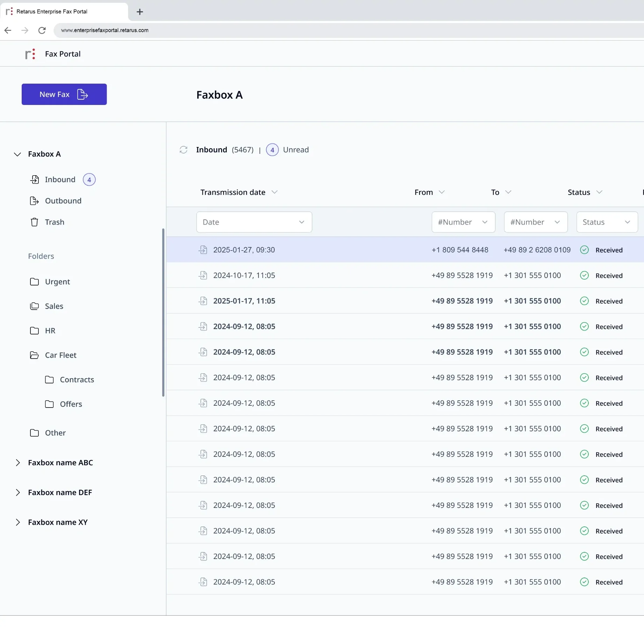
Task: Open the From #Number dropdown
Action: pyautogui.click(x=463, y=222)
